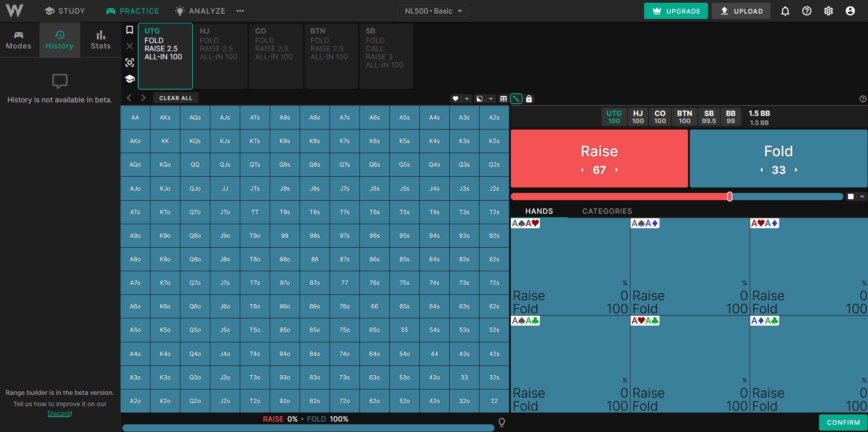
Task: Click the bookmark icon beside UTG card
Action: pos(130,30)
